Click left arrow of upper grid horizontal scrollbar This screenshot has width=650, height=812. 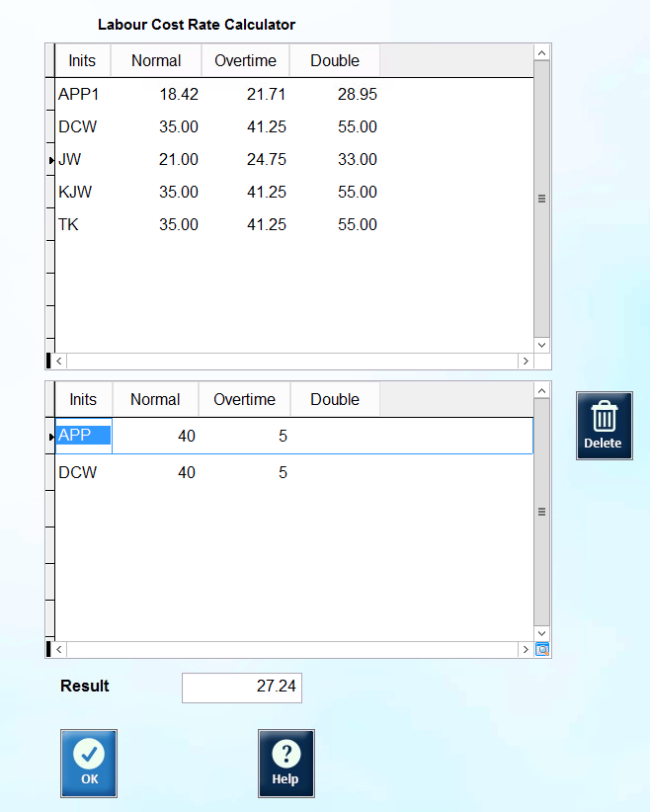pos(59,361)
